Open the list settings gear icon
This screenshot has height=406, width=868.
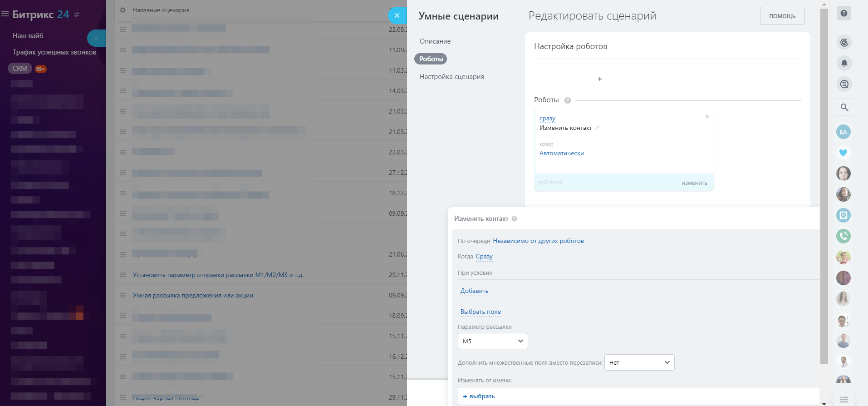[123, 10]
